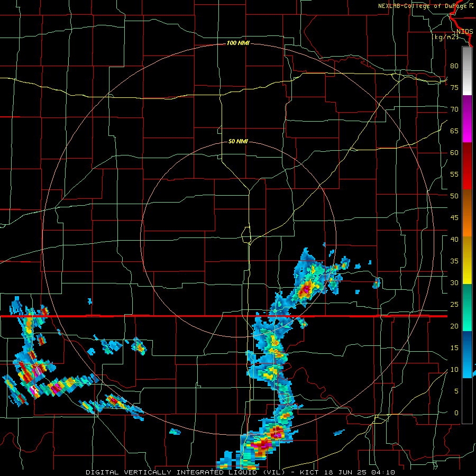Click the "[kg/m2]" units label

coord(445,37)
